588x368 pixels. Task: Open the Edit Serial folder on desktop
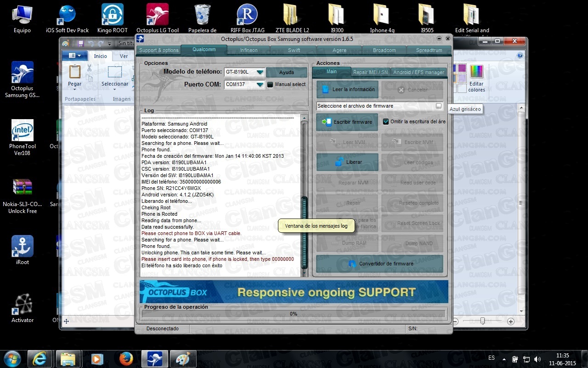click(472, 18)
